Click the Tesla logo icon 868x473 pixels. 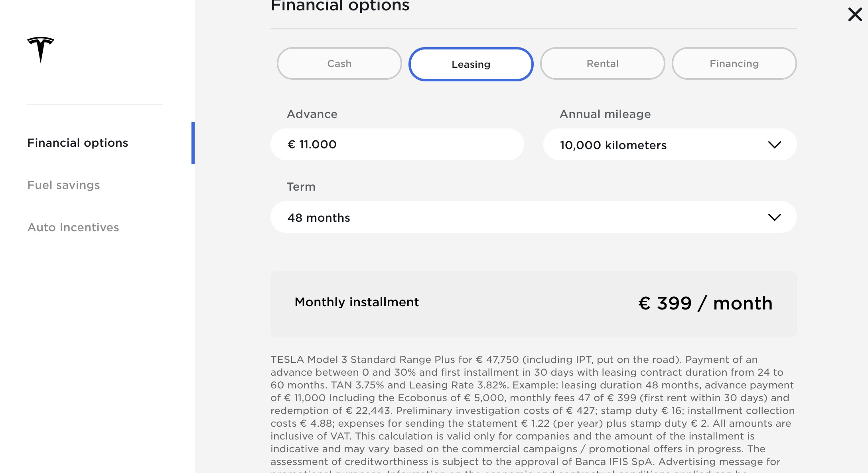41,50
